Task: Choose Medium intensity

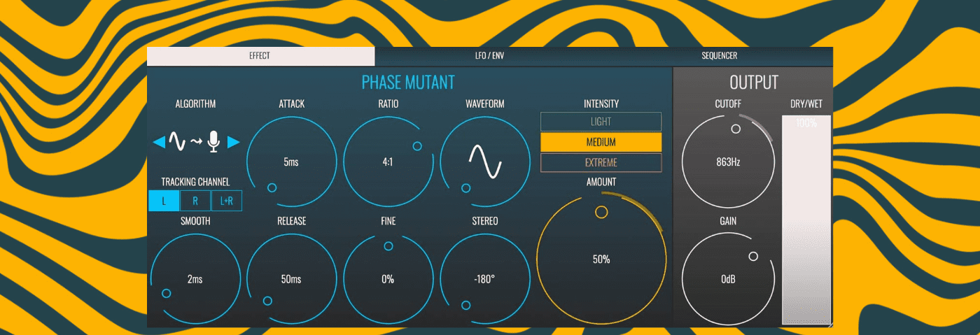Action: click(x=601, y=142)
